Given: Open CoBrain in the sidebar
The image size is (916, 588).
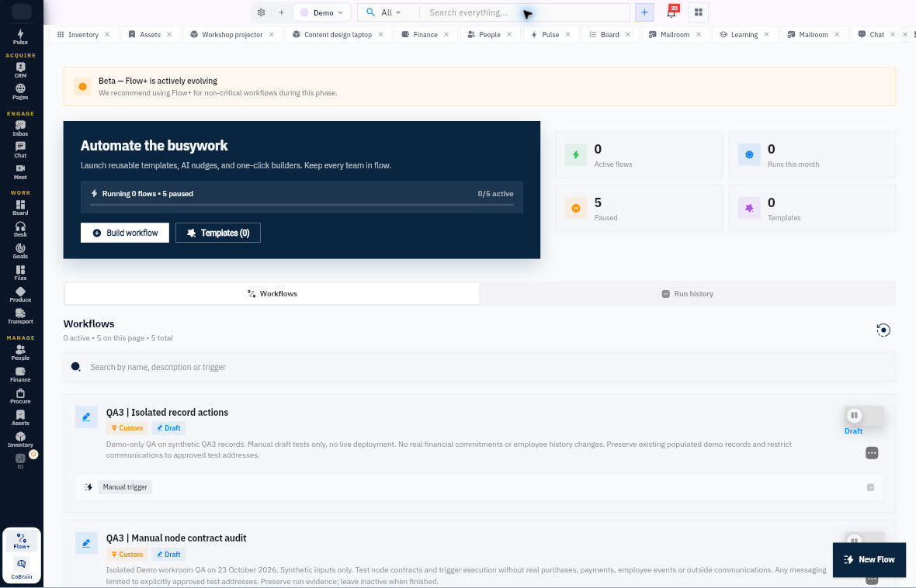Looking at the screenshot, I should 22,568.
